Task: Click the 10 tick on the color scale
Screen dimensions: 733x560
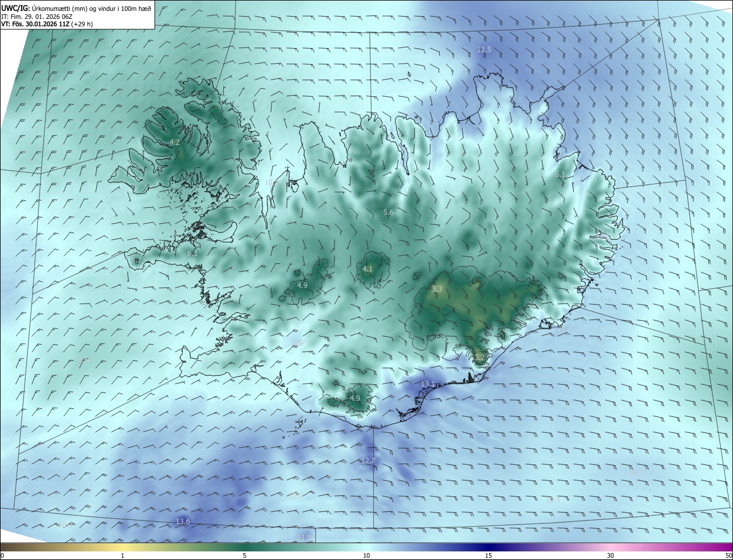Action: coord(366,555)
